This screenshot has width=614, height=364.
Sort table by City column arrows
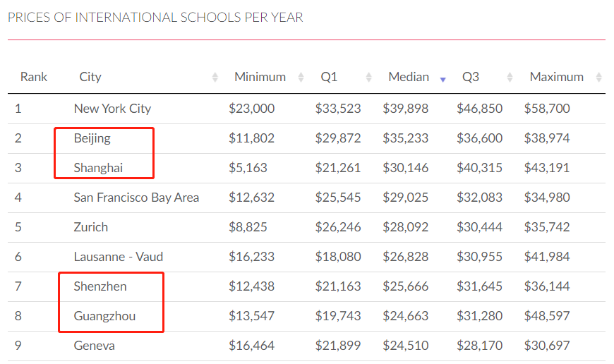pos(215,77)
